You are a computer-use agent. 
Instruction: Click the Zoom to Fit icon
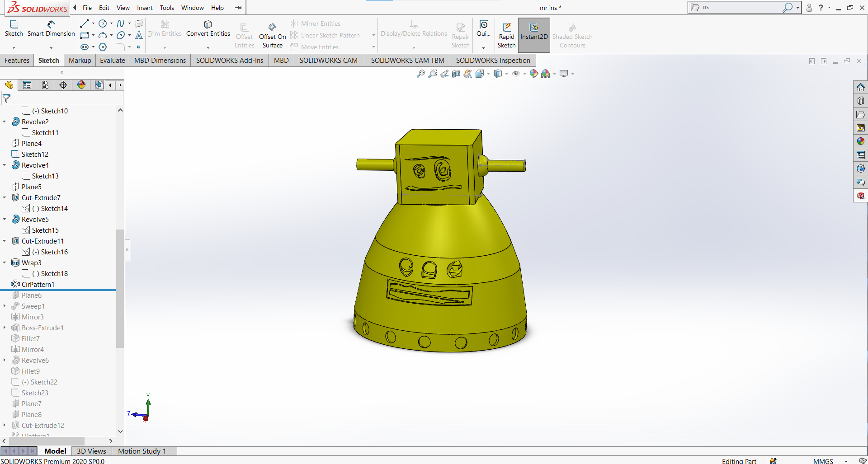point(420,74)
